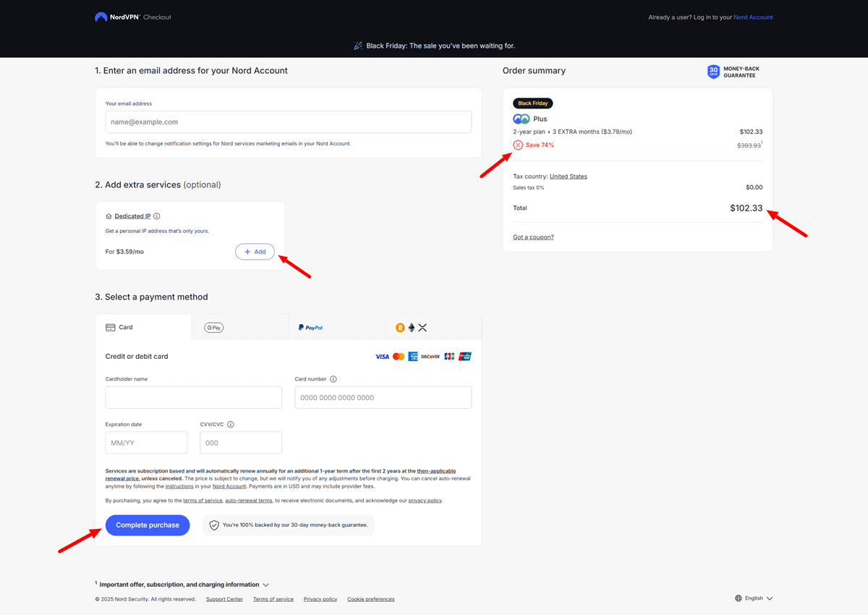Add the Dedicated IP extra service

point(255,251)
